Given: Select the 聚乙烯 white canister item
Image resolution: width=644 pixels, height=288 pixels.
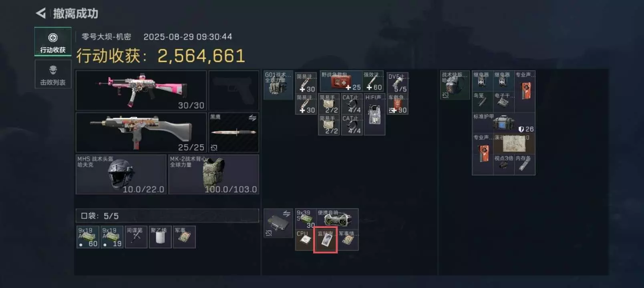Looking at the screenshot, I should (x=160, y=237).
